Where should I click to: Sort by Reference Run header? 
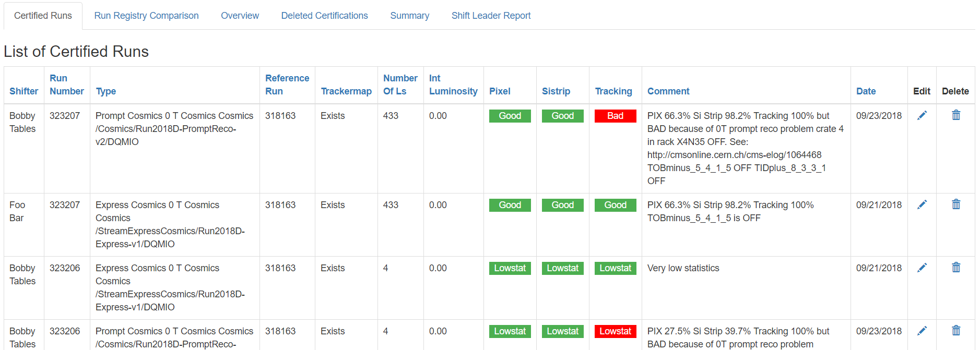coord(287,85)
